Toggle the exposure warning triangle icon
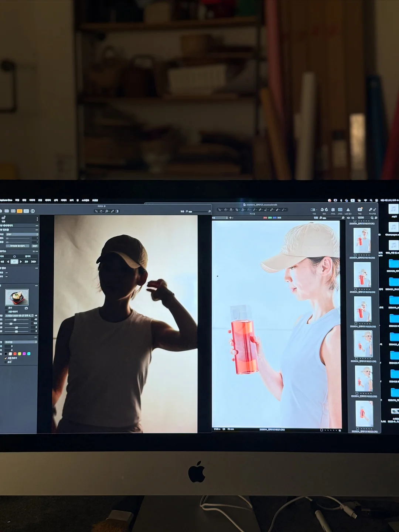399x532 pixels. click(x=348, y=209)
